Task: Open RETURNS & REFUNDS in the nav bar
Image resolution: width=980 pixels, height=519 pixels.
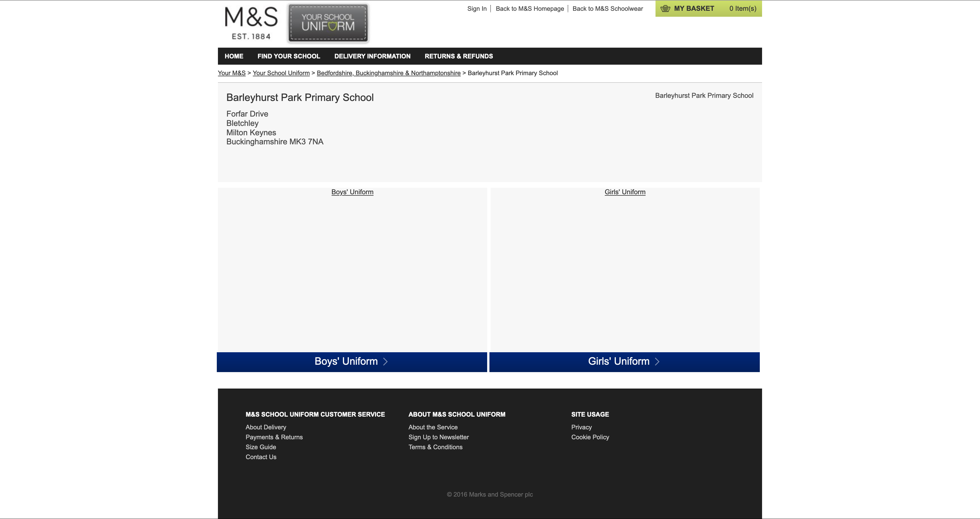Action: (459, 56)
